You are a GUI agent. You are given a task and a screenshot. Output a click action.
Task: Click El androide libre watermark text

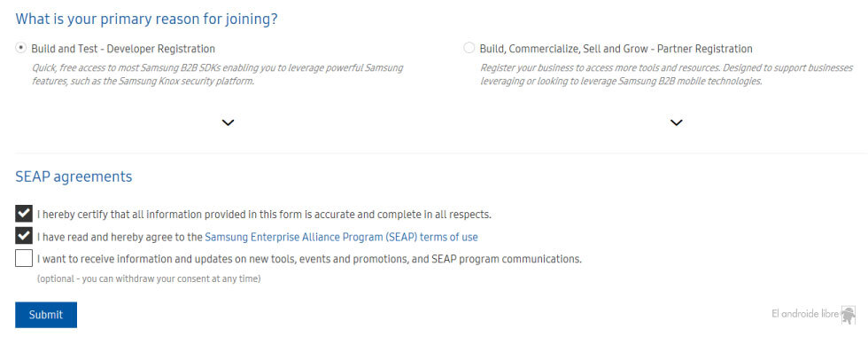click(x=805, y=314)
